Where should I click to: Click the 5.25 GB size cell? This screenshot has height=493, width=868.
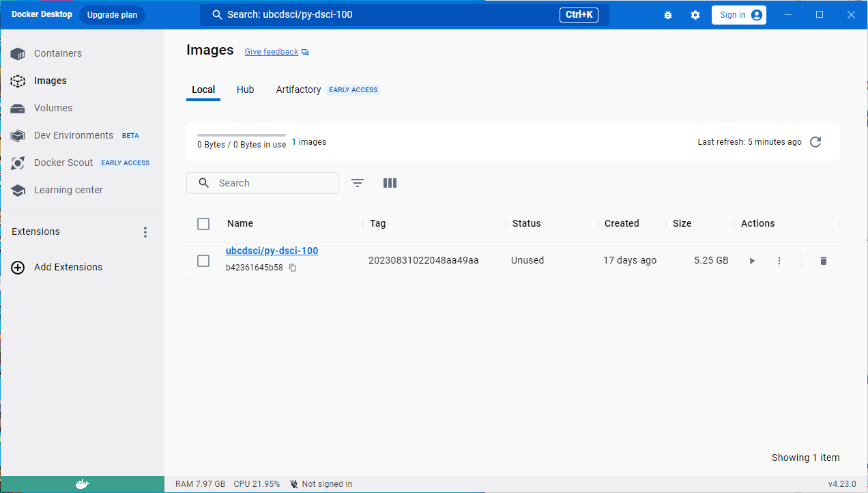coord(711,260)
